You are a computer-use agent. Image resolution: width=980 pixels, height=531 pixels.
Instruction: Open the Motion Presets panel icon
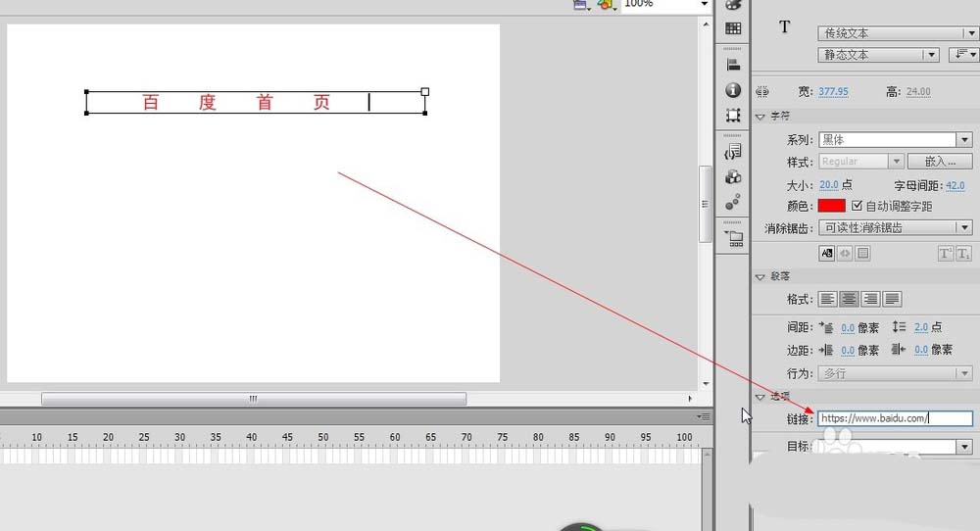coord(733,202)
